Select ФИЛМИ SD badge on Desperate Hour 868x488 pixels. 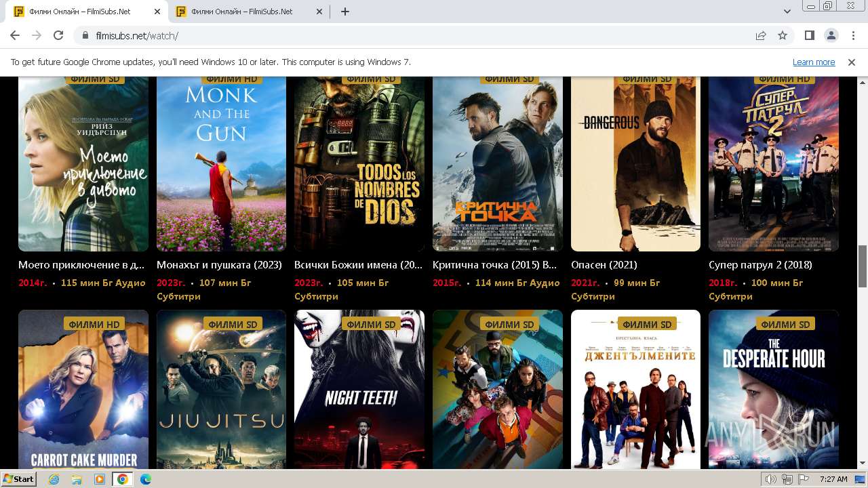[785, 324]
